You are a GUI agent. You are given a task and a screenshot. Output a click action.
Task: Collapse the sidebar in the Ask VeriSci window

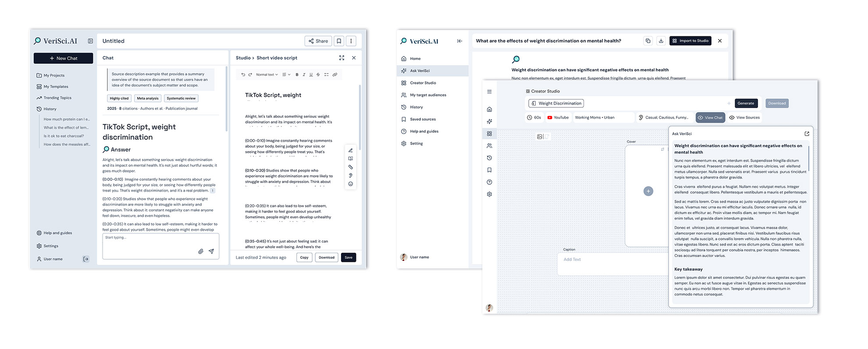tap(459, 41)
